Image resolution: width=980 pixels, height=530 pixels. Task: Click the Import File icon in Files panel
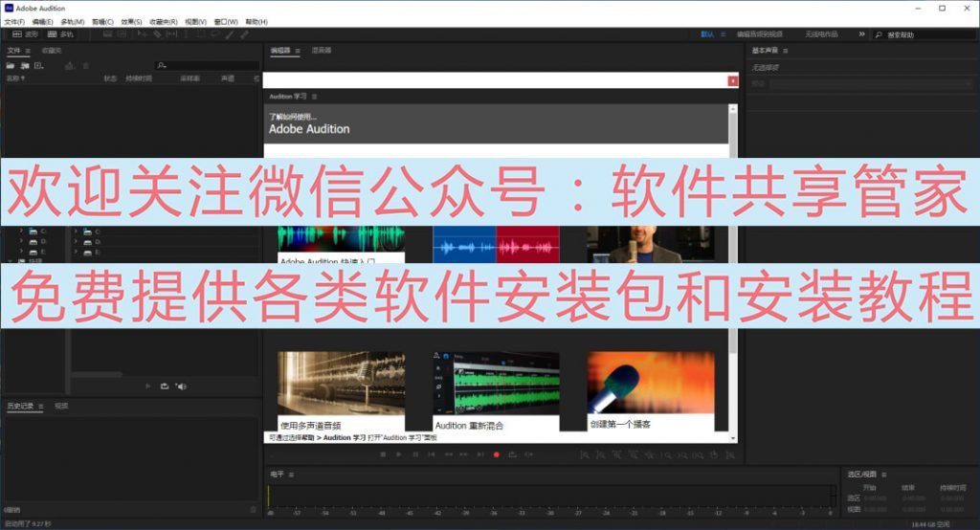pos(25,66)
